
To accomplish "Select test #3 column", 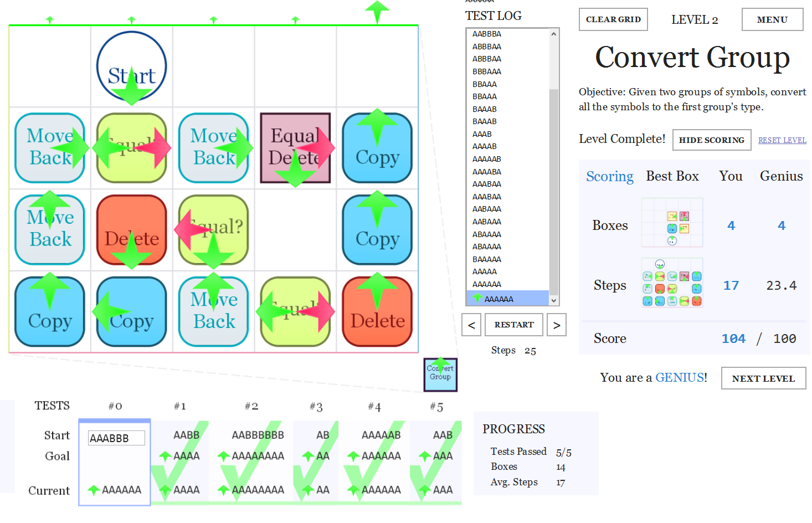I will (x=316, y=462).
